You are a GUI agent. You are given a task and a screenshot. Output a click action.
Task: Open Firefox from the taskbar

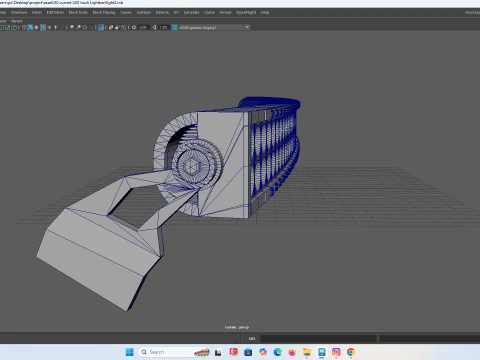(292, 352)
